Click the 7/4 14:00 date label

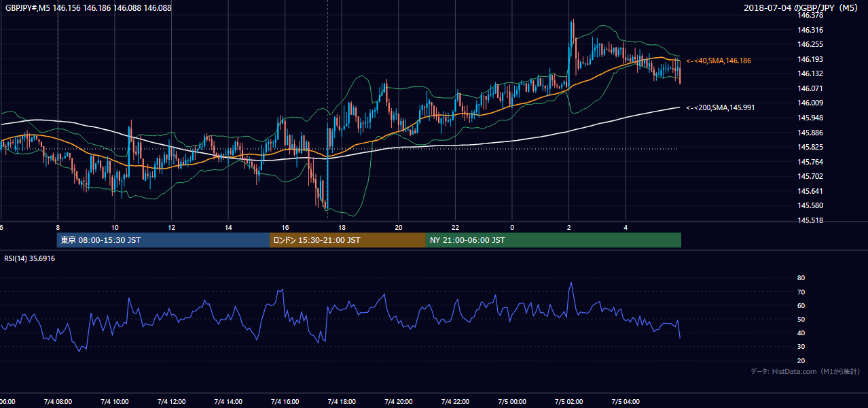tap(228, 401)
